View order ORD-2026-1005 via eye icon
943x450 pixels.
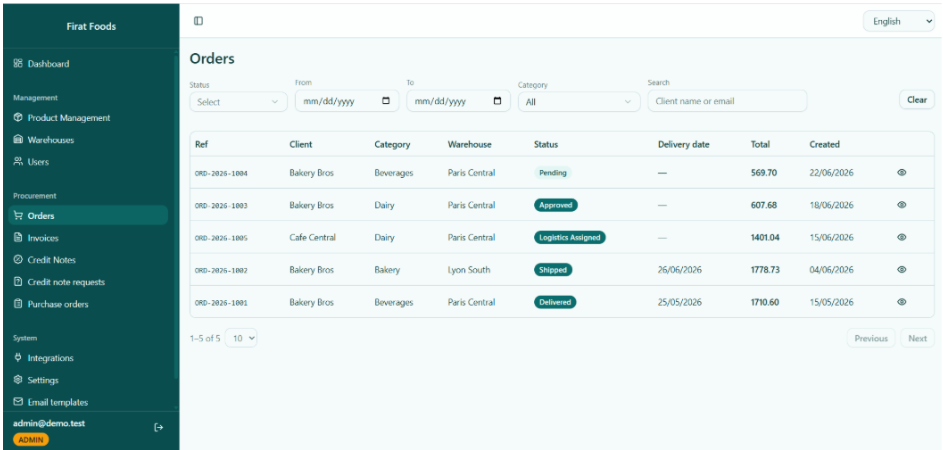coord(902,237)
